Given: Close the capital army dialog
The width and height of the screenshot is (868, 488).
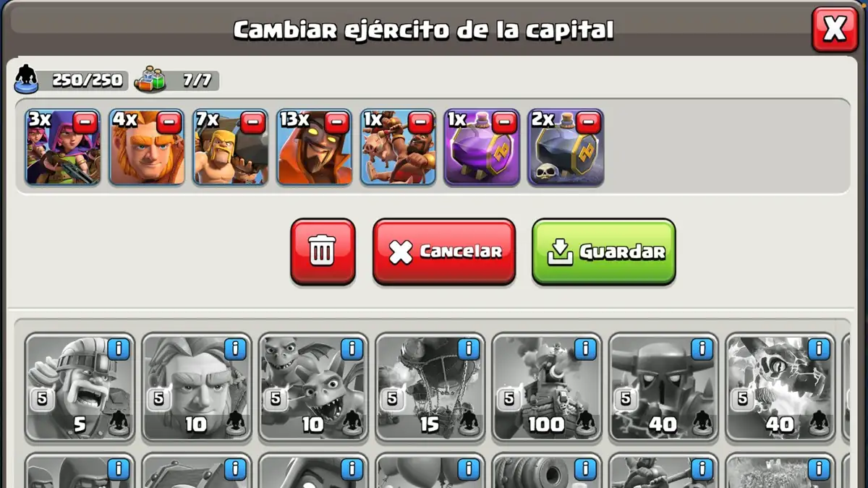Looking at the screenshot, I should pyautogui.click(x=835, y=30).
